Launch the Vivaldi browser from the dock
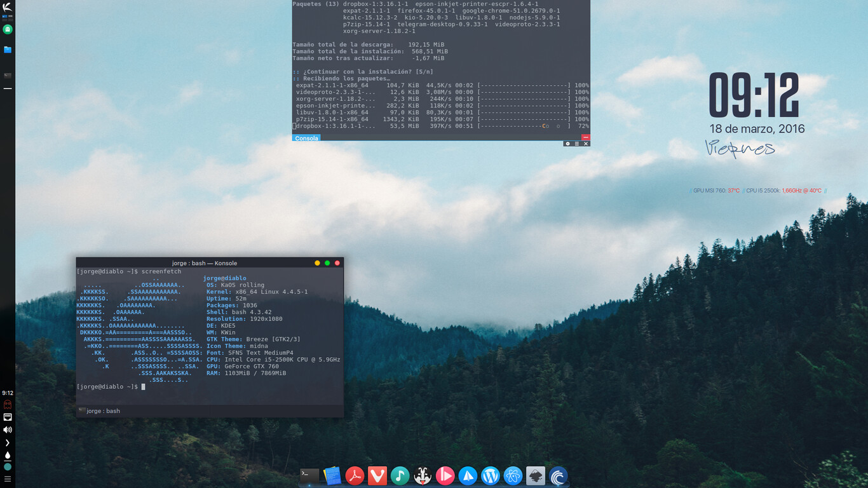The height and width of the screenshot is (488, 868). (x=377, y=475)
